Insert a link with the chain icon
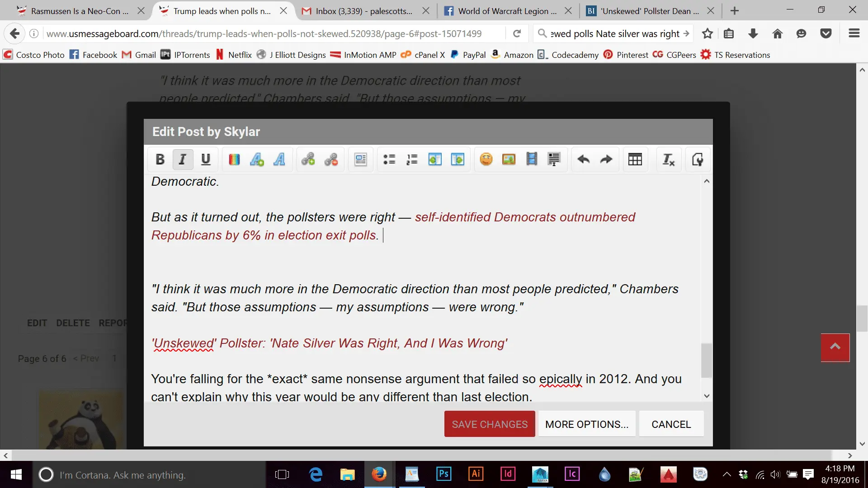 tap(308, 160)
